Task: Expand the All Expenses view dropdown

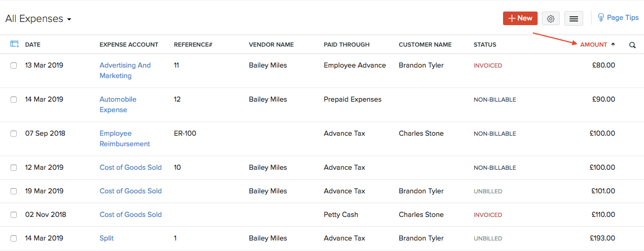Action: coord(69,20)
